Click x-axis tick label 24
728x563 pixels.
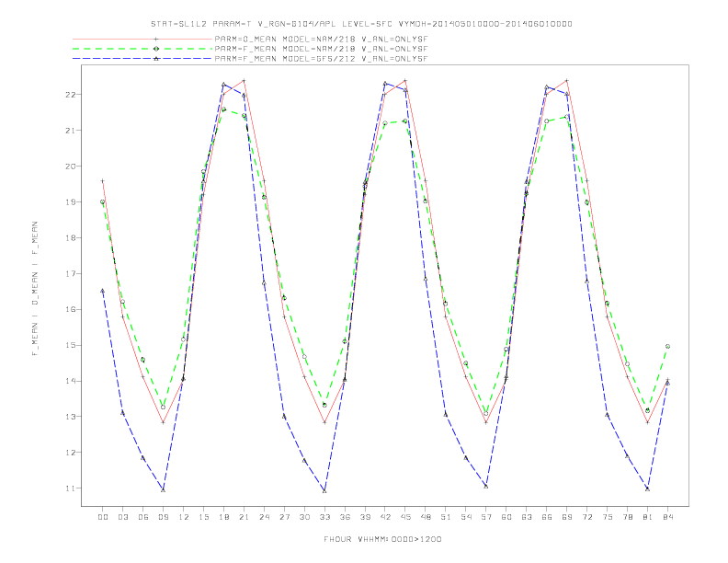coord(264,517)
